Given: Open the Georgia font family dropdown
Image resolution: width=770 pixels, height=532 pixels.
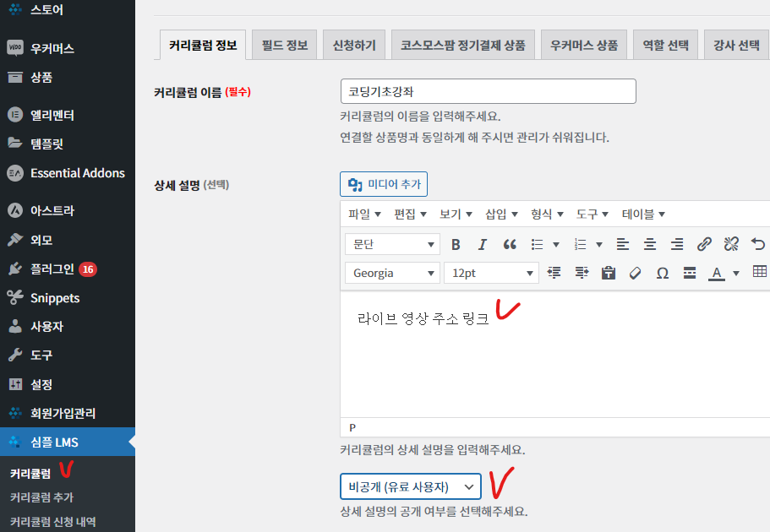Looking at the screenshot, I should [392, 273].
